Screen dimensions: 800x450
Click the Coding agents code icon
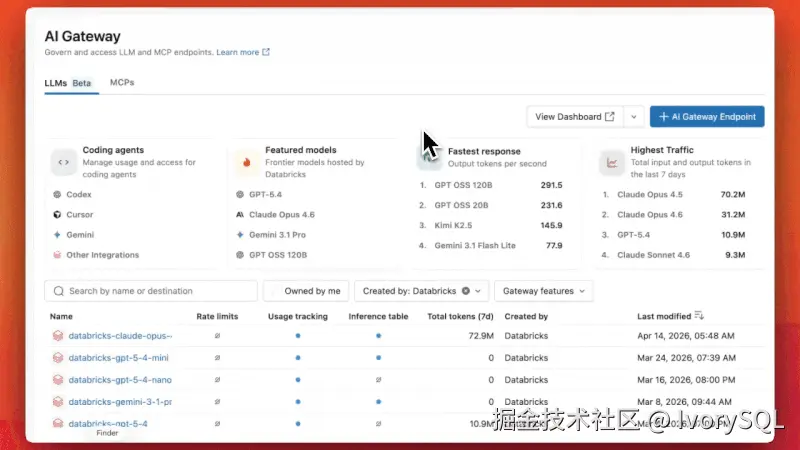coord(63,162)
